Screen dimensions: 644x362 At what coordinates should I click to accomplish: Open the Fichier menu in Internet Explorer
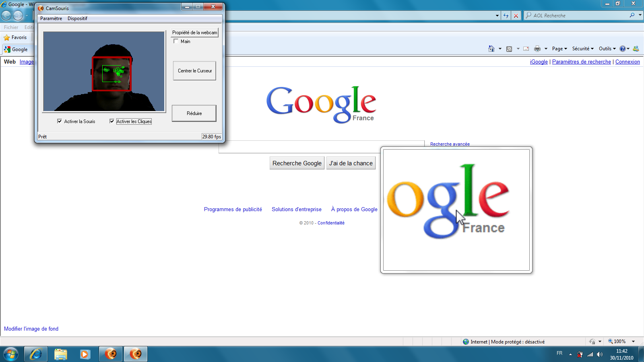(11, 27)
